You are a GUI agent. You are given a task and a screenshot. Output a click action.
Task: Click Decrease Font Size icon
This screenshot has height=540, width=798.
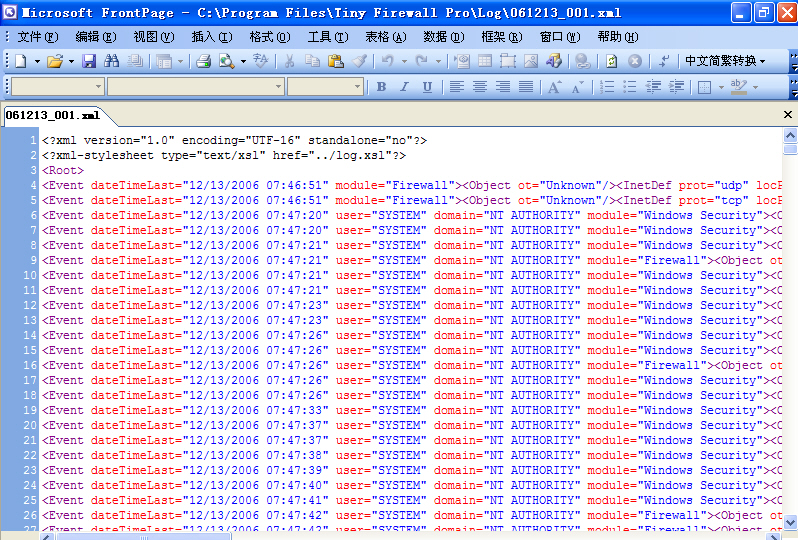click(x=578, y=87)
